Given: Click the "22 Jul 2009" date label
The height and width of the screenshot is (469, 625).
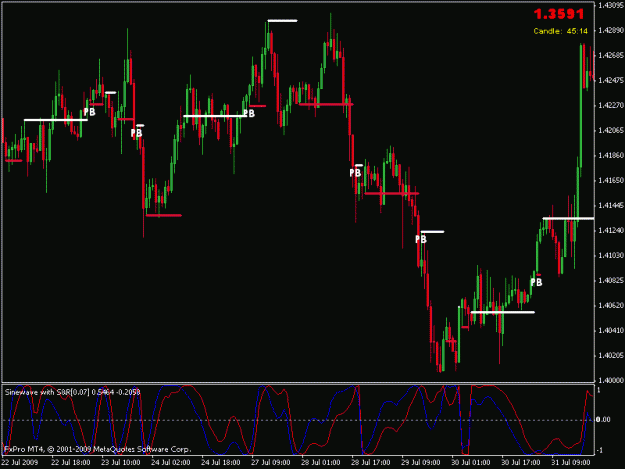Looking at the screenshot, I should [20, 463].
